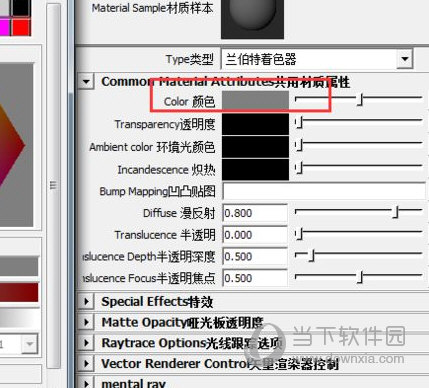429x388 pixels.
Task: Click the Translucence slider handle
Action: (x=299, y=234)
